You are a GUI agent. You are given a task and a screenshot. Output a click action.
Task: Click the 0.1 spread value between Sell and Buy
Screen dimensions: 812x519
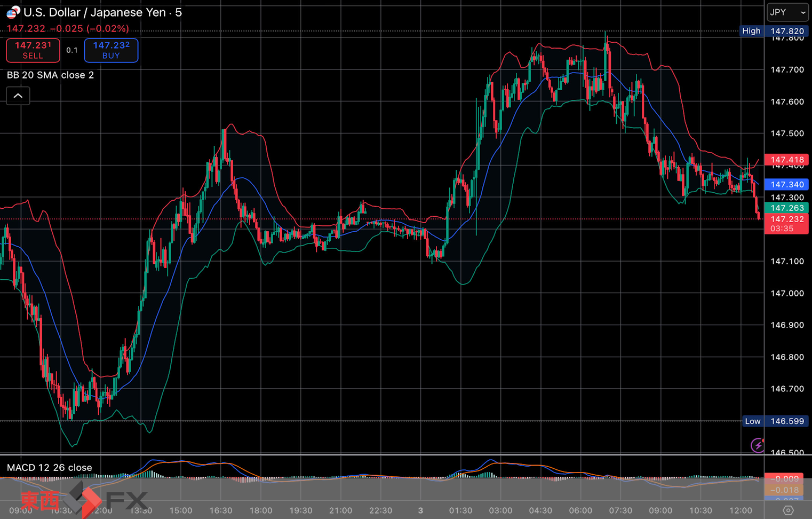point(72,50)
